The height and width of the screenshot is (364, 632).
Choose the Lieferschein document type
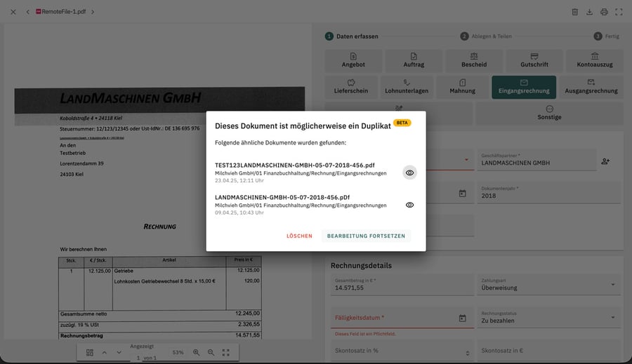[x=351, y=87]
